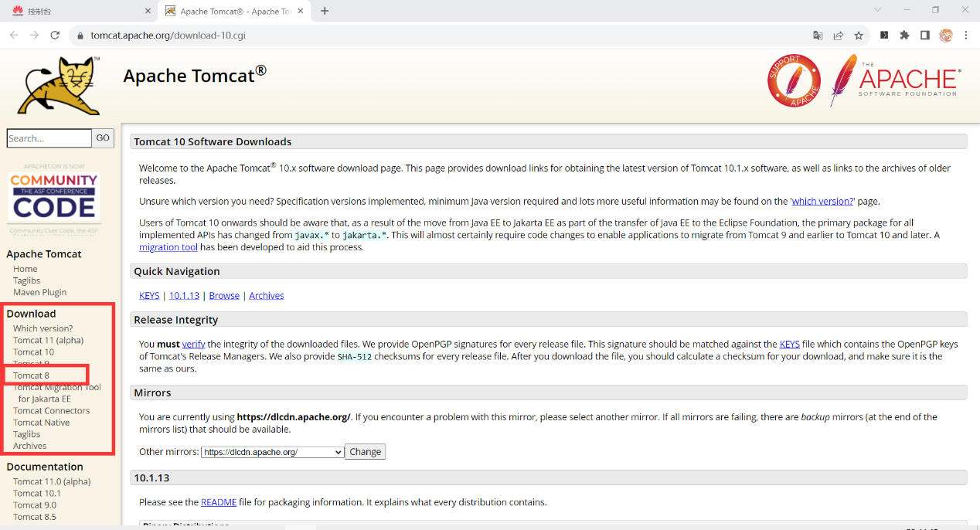
Task: Click Archives in Quick Navigation
Action: tap(267, 295)
